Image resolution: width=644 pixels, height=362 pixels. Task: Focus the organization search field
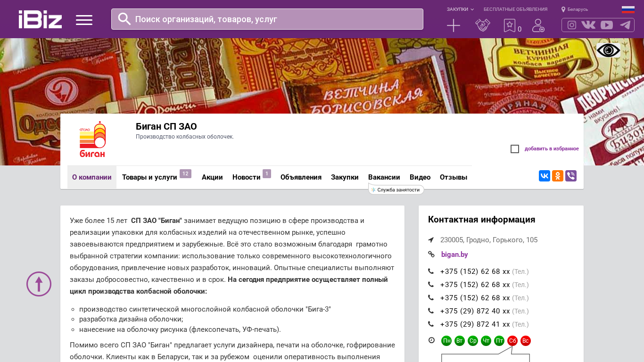pyautogui.click(x=267, y=19)
